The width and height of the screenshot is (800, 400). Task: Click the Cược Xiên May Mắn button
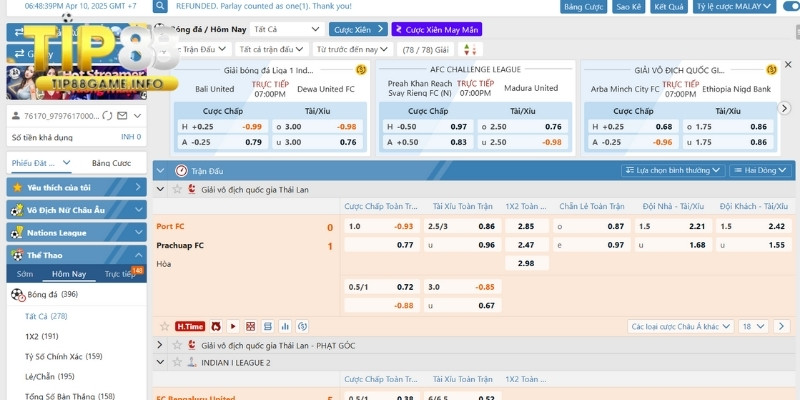436,30
